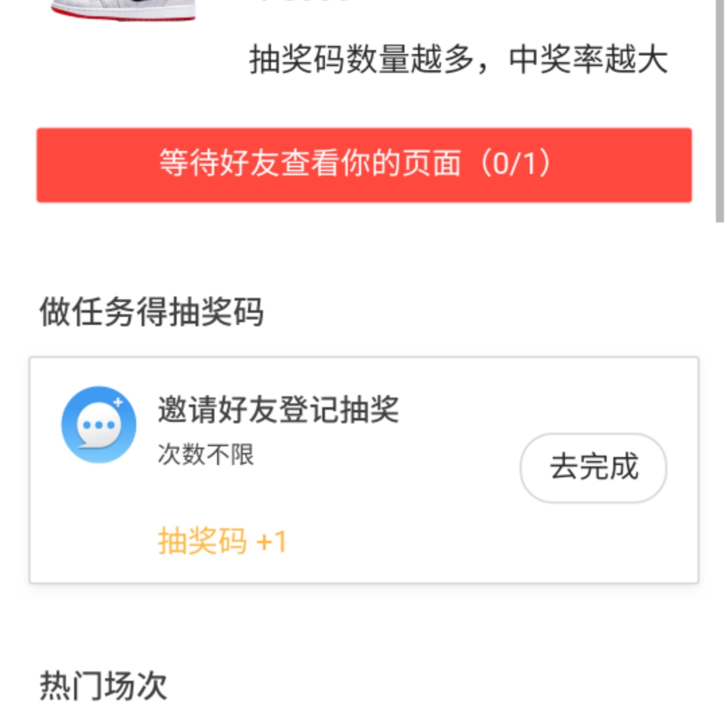The width and height of the screenshot is (728, 728).
Task: Click the vertical scrollbar on right edge
Action: coord(720,111)
